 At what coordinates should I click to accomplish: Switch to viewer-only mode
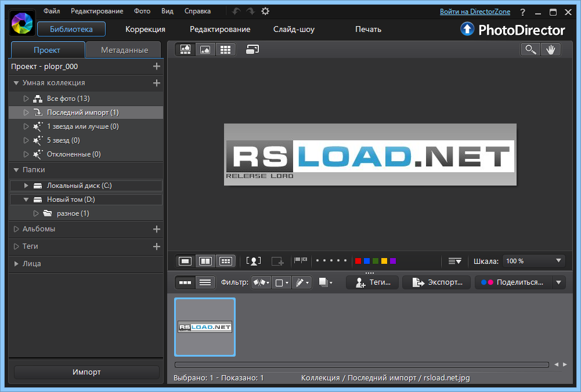(205, 50)
